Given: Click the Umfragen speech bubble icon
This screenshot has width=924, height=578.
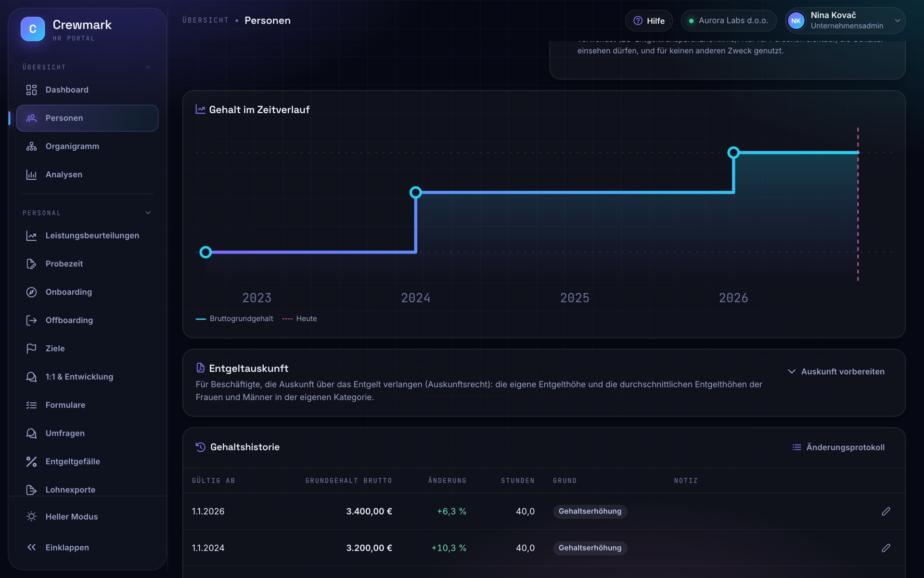Looking at the screenshot, I should coord(31,433).
